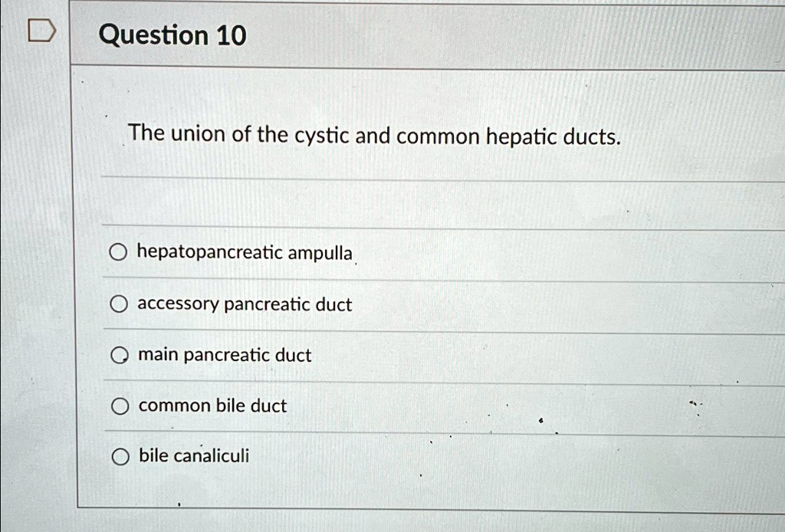785x532 pixels.
Task: Click the 'accessory pancreatic duct' answer text
Action: coord(245,304)
